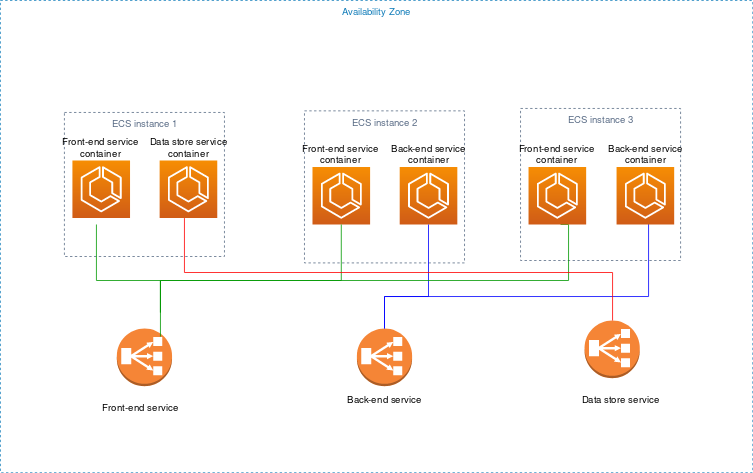The width and height of the screenshot is (753, 473).
Task: Select the Front-end service container icon in ECS instance 1
Action: [101, 189]
